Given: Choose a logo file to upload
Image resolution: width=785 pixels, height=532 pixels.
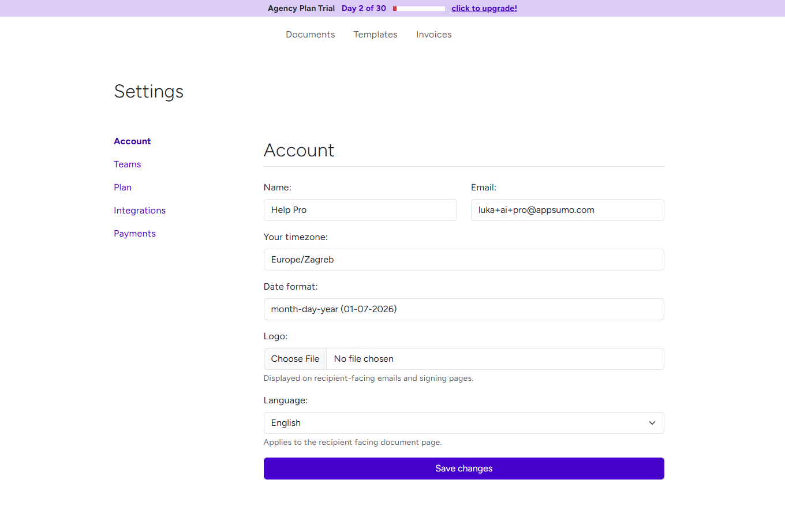Looking at the screenshot, I should click(x=295, y=359).
